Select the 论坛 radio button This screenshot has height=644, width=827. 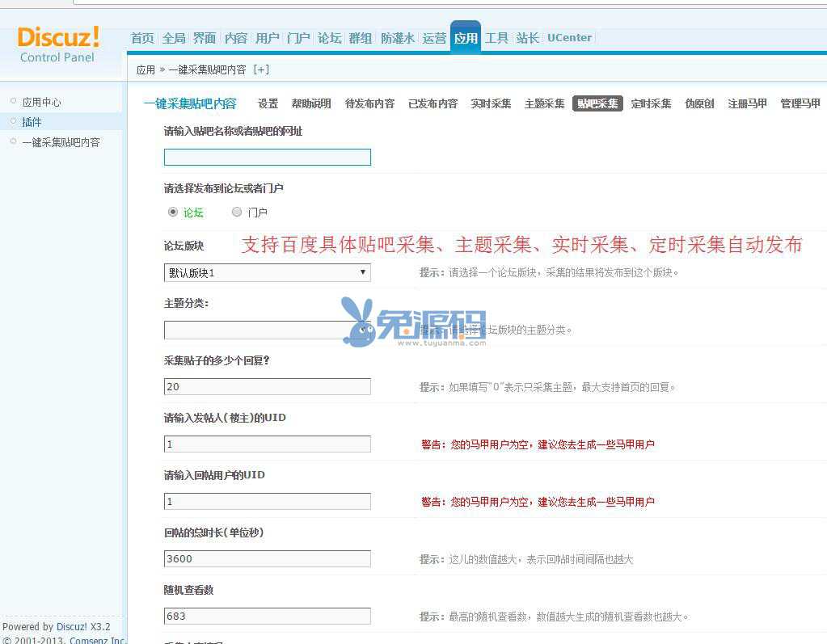tap(173, 213)
